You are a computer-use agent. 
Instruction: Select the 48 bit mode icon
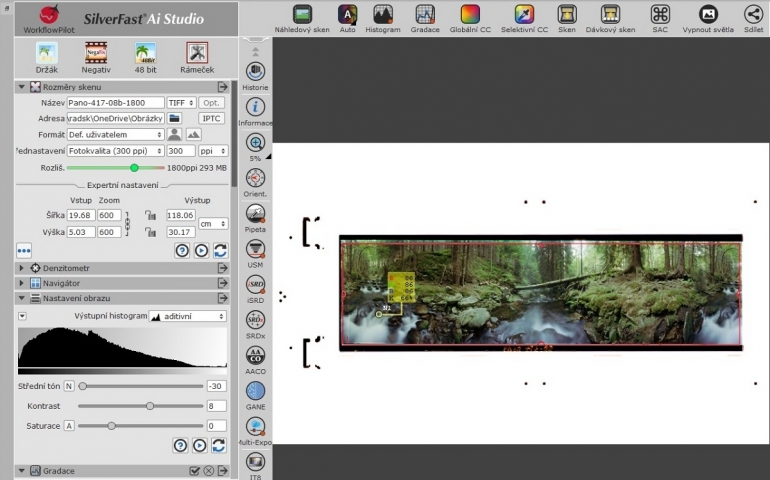(145, 53)
